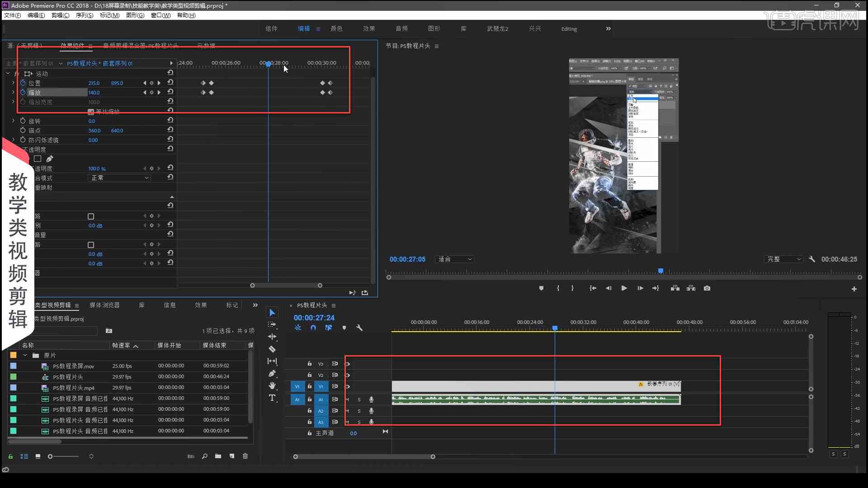This screenshot has height=488, width=868.
Task: Select the Hand tool
Action: (272, 385)
